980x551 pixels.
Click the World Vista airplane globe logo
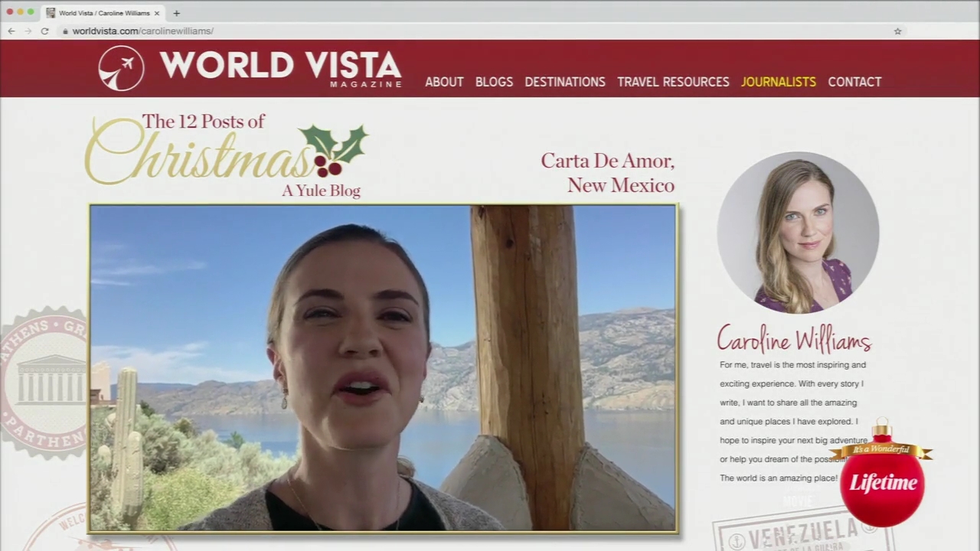coord(121,68)
